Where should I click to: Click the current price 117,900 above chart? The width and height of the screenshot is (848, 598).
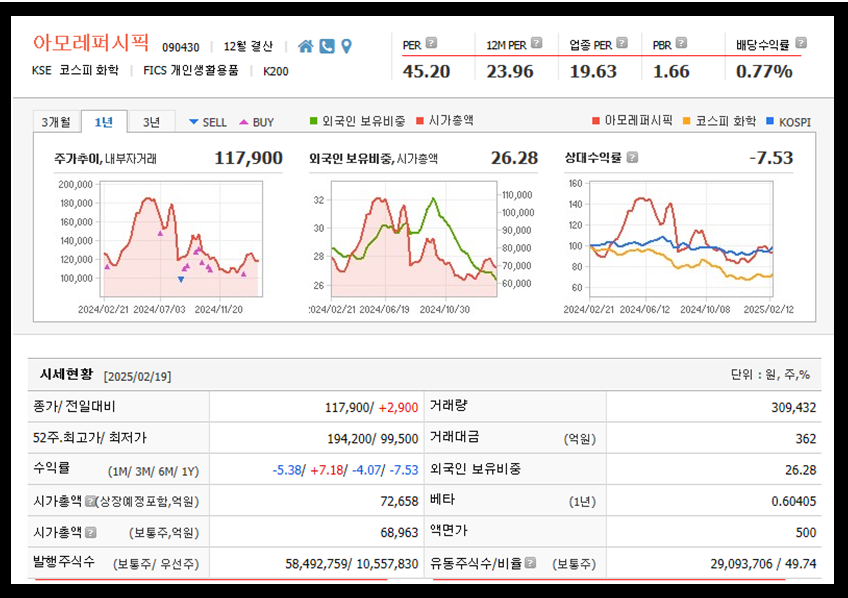point(248,158)
